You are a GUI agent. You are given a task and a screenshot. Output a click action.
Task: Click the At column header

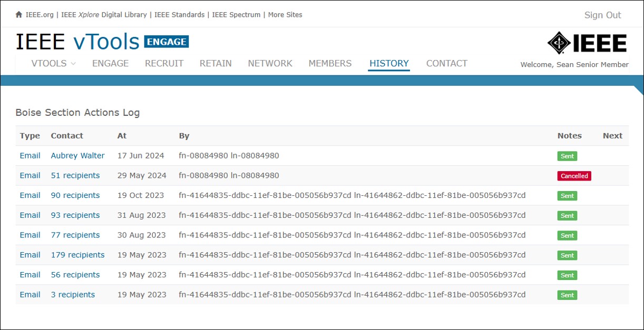point(122,136)
